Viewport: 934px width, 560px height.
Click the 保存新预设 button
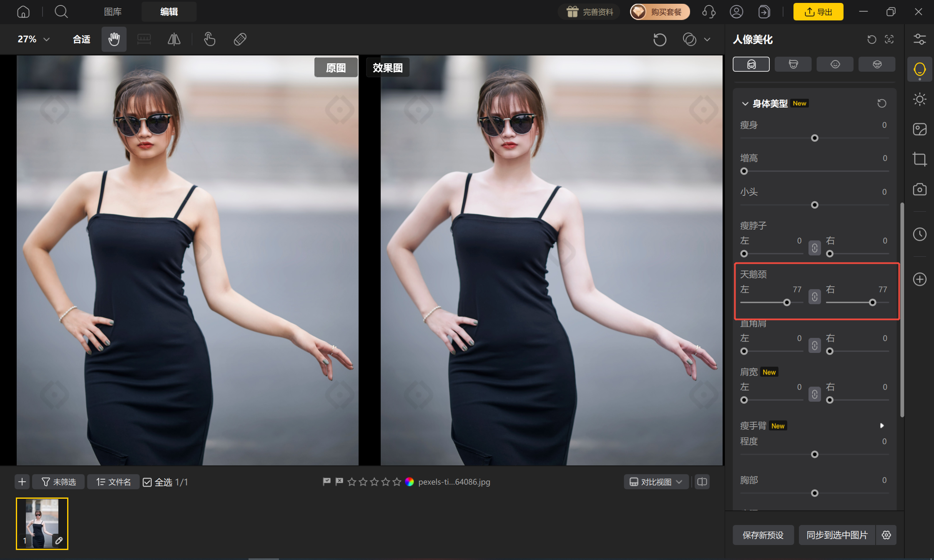click(763, 535)
